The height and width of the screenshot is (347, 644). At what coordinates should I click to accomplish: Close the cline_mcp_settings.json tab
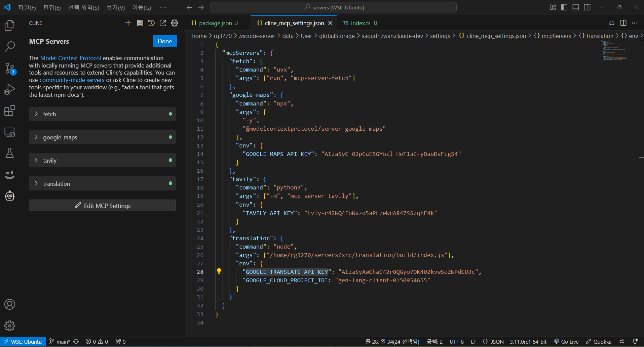(x=330, y=23)
